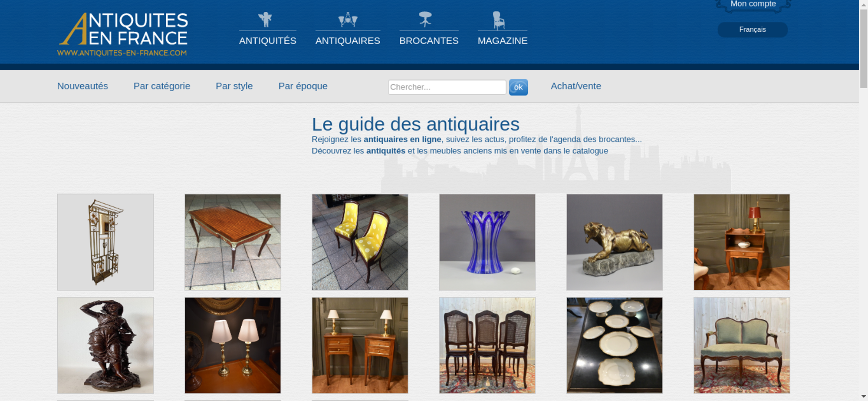Open the Français language selector
Screen dimensions: 868x401
tap(753, 30)
